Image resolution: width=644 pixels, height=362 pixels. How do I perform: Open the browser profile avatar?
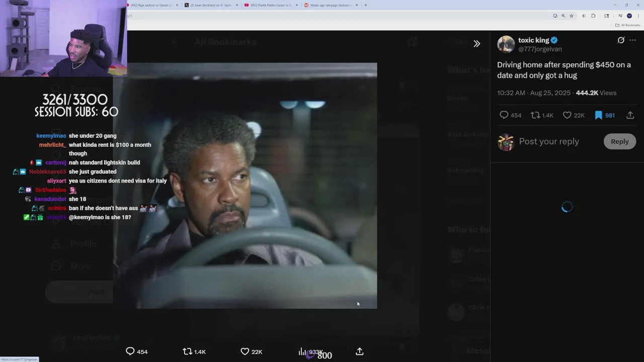629,16
